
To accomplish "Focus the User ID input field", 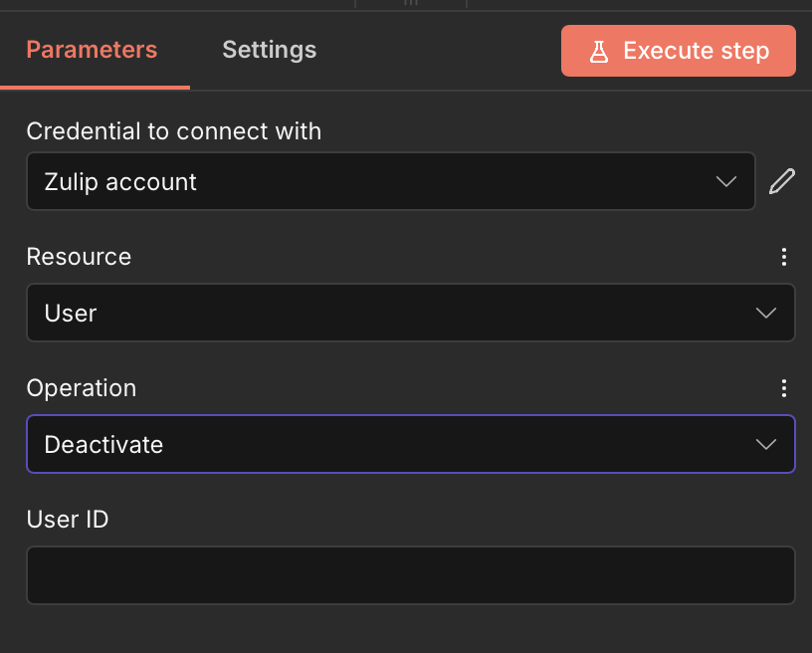I will pyautogui.click(x=411, y=575).
